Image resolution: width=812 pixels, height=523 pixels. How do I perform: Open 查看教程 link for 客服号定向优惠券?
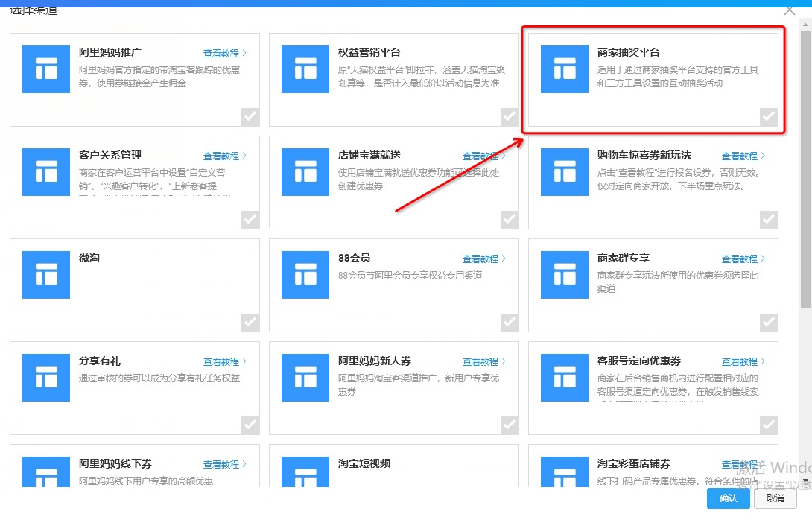tap(743, 361)
